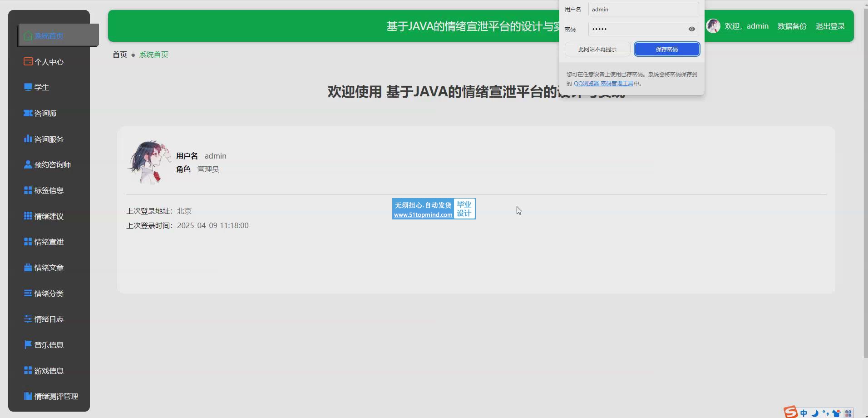Viewport: 868px width, 418px height.
Task: Click the 学生 monitor icon in sidebar
Action: pos(28,87)
